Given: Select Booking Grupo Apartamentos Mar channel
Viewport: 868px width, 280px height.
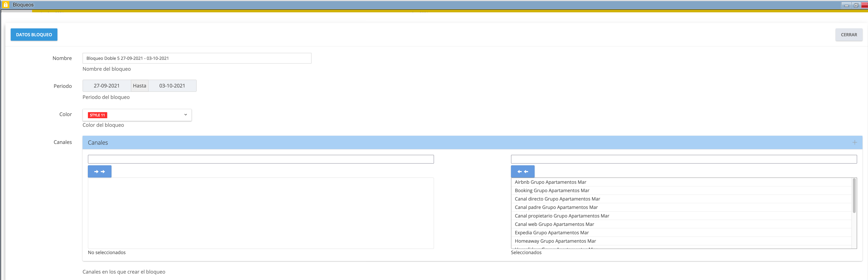Looking at the screenshot, I should coord(552,190).
